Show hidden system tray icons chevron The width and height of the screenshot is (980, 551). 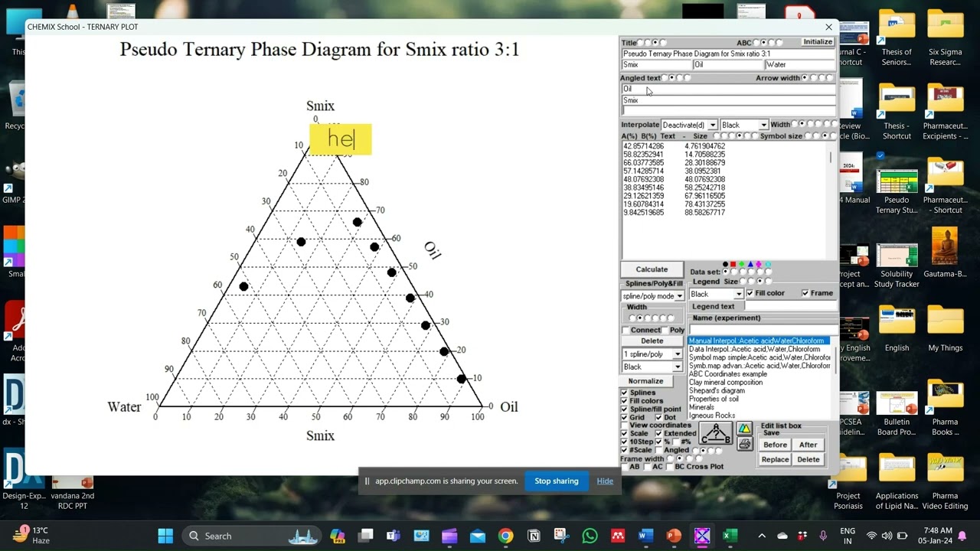point(761,536)
